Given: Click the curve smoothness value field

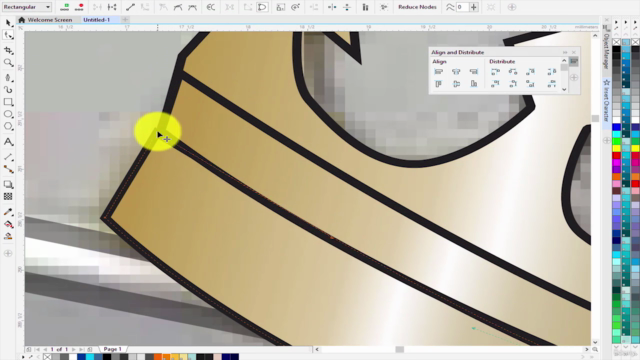Looking at the screenshot, I should tap(462, 7).
